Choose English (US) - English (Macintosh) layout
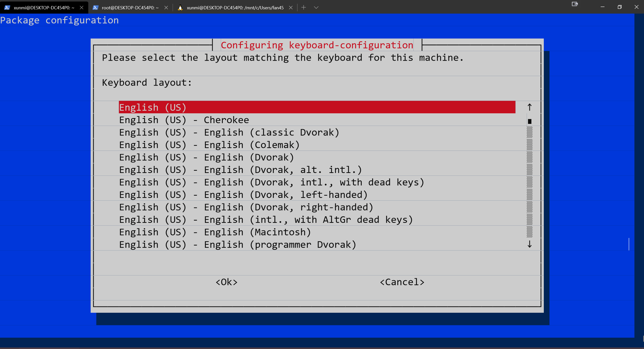The width and height of the screenshot is (644, 349). (x=215, y=232)
